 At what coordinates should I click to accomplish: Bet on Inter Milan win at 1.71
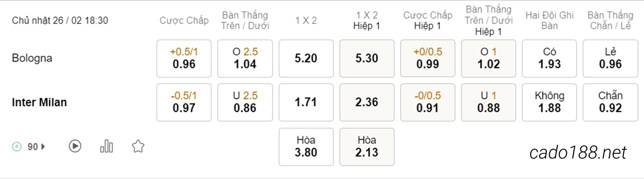pyautogui.click(x=306, y=102)
